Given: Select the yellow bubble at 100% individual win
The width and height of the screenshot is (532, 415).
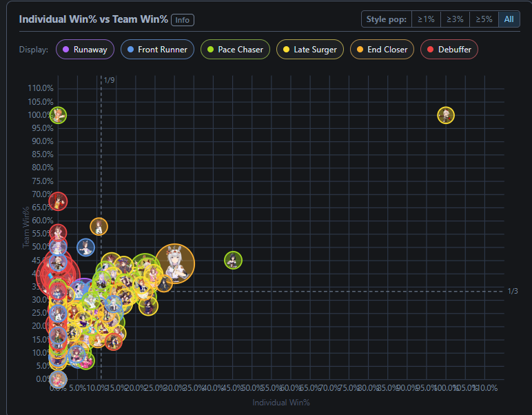Looking at the screenshot, I should pyautogui.click(x=446, y=115).
